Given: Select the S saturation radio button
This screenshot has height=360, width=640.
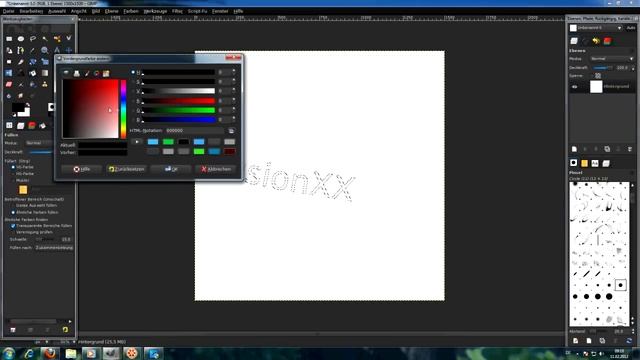Looking at the screenshot, I should 133,82.
